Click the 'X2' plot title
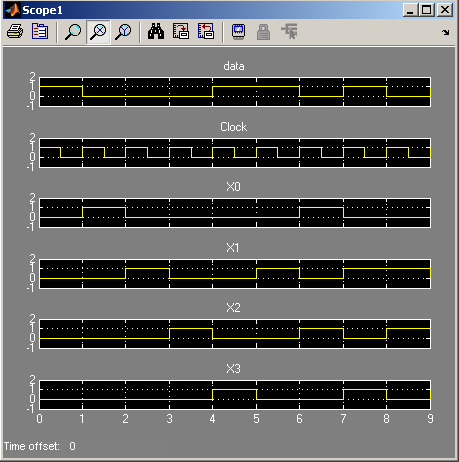The height and width of the screenshot is (462, 459). tap(233, 308)
